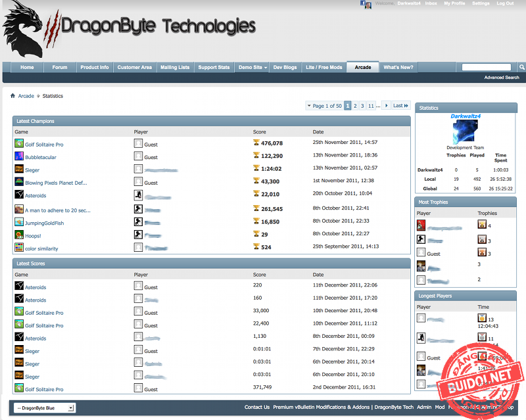Open the DragonByte Blue style selector
The height and width of the screenshot is (420, 526).
pyautogui.click(x=44, y=408)
